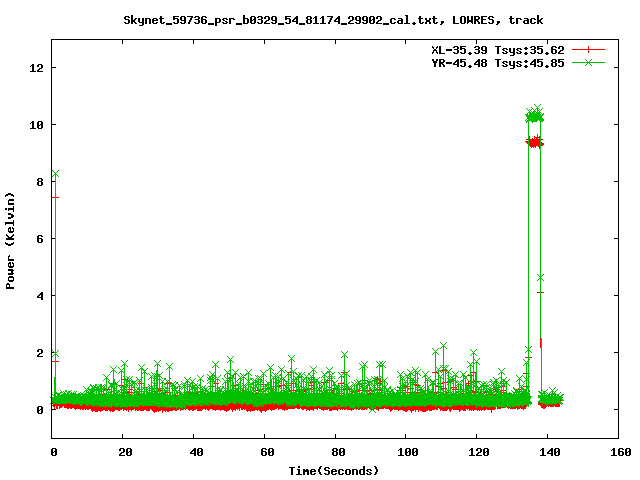640x480 pixels.
Task: Select legend entry XL-35.39 Tsys:35.62
Action: (x=498, y=50)
